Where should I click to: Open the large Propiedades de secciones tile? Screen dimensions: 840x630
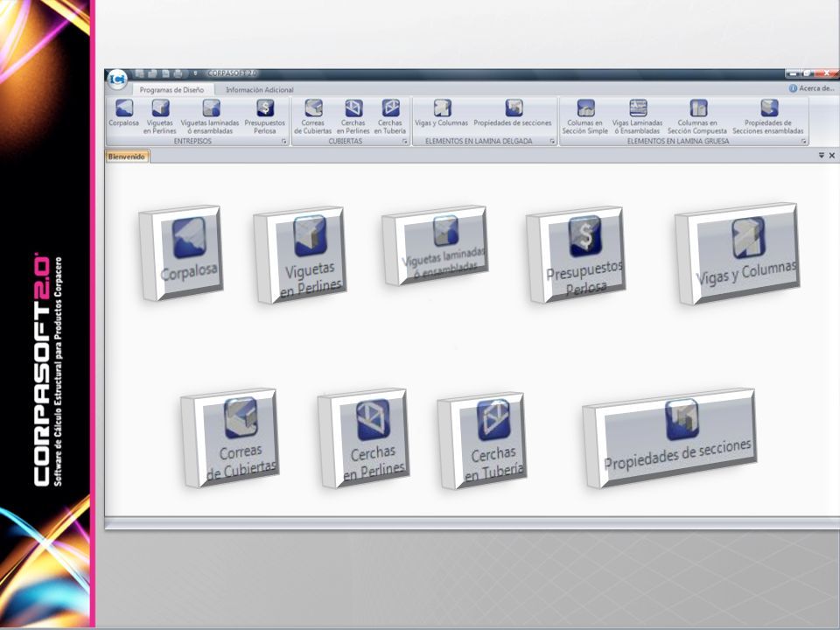coord(669,438)
